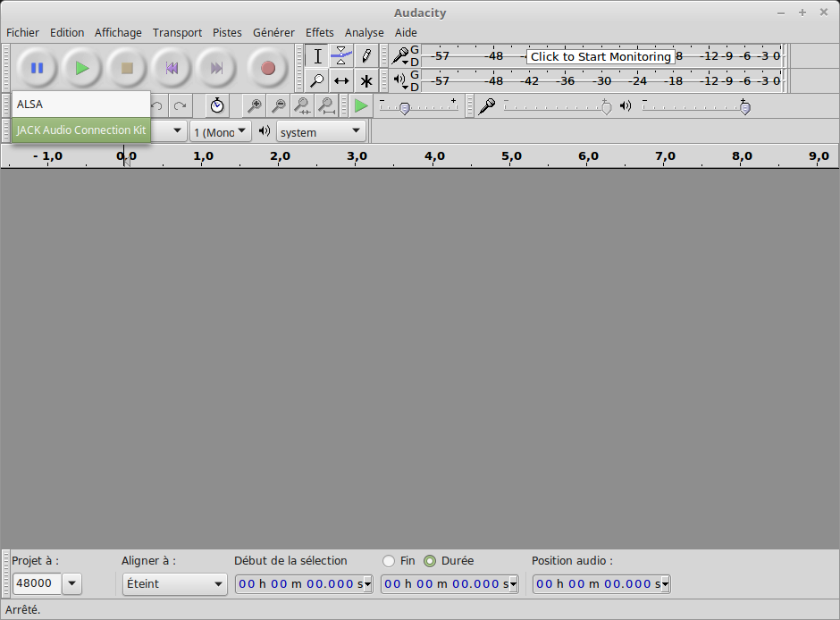Click the red Record button
The height and width of the screenshot is (620, 840).
(x=267, y=68)
